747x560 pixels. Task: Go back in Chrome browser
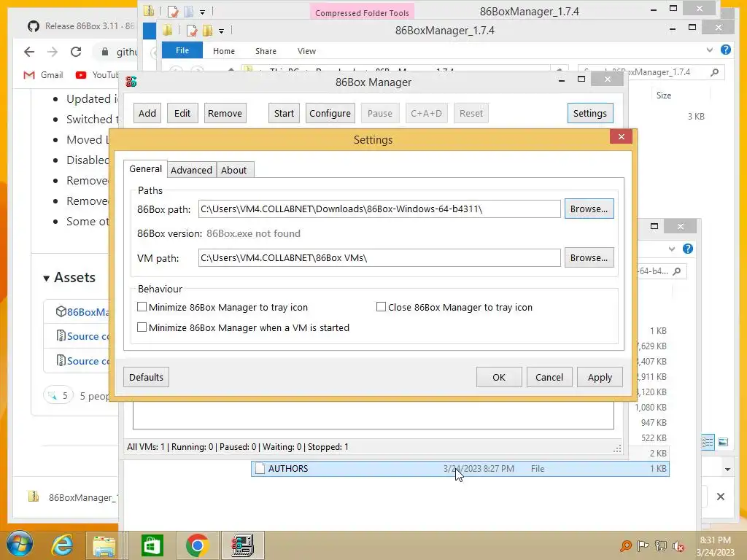(29, 52)
